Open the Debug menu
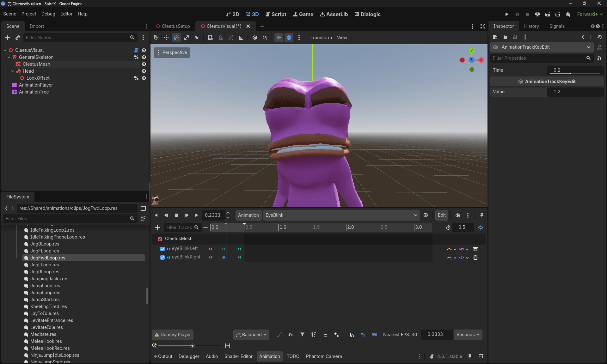This screenshot has width=607, height=364. [48, 14]
